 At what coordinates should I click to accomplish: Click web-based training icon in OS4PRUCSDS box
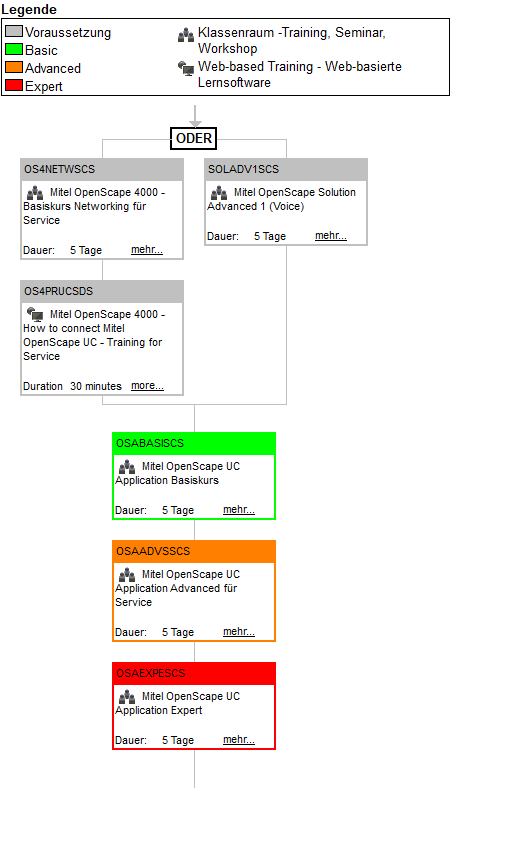35,314
